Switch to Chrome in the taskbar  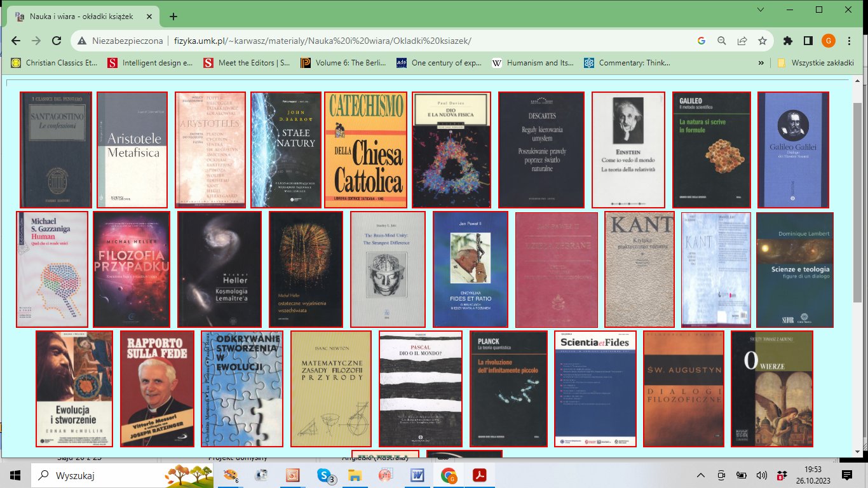click(x=449, y=475)
